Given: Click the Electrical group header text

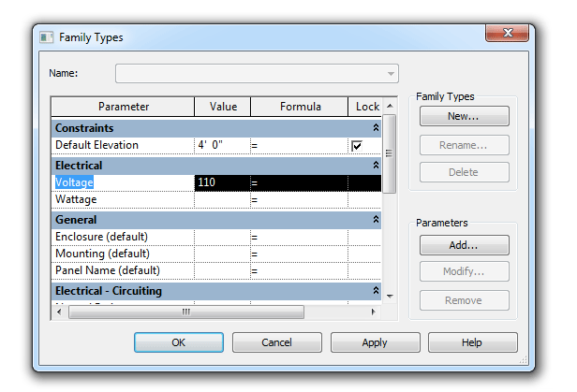Looking at the screenshot, I should tap(79, 166).
